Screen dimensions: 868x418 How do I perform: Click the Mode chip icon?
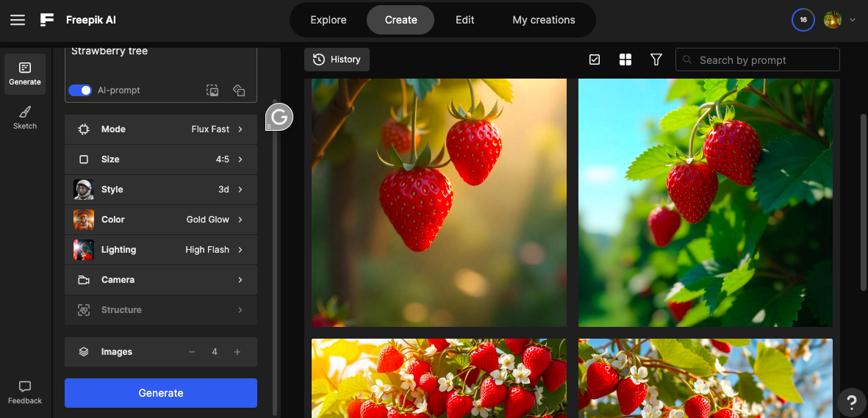tap(84, 129)
